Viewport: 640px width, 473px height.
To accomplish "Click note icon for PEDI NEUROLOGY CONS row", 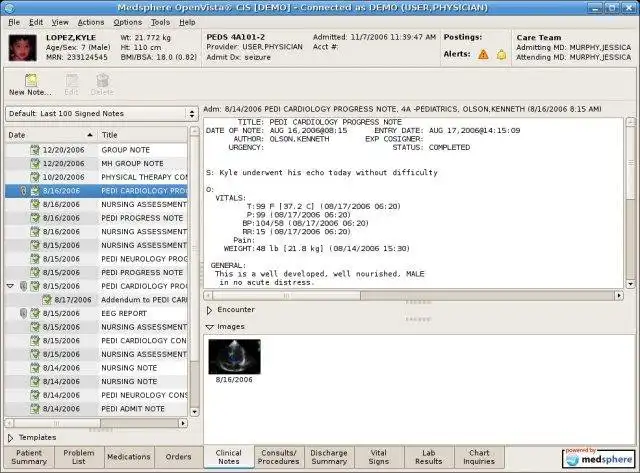I will (x=35, y=395).
